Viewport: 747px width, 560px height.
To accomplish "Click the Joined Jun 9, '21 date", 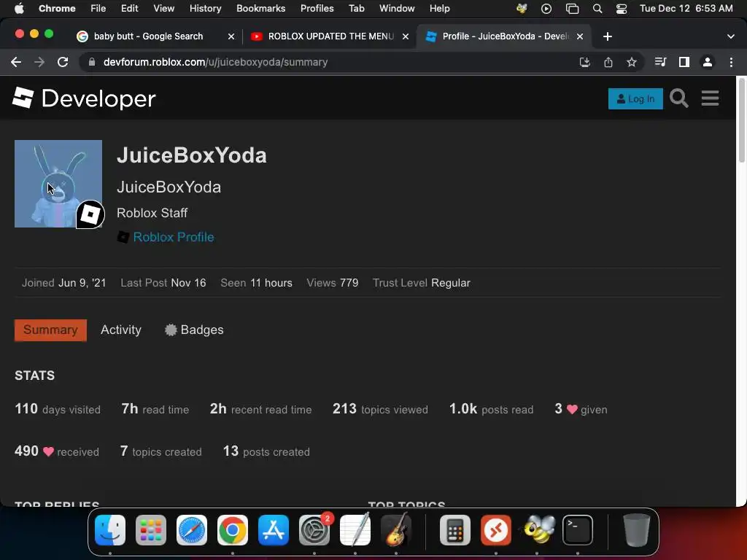I will 82,283.
